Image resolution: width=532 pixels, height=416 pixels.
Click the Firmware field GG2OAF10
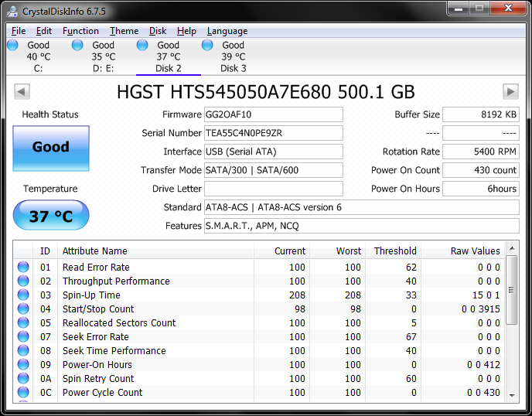(x=274, y=114)
